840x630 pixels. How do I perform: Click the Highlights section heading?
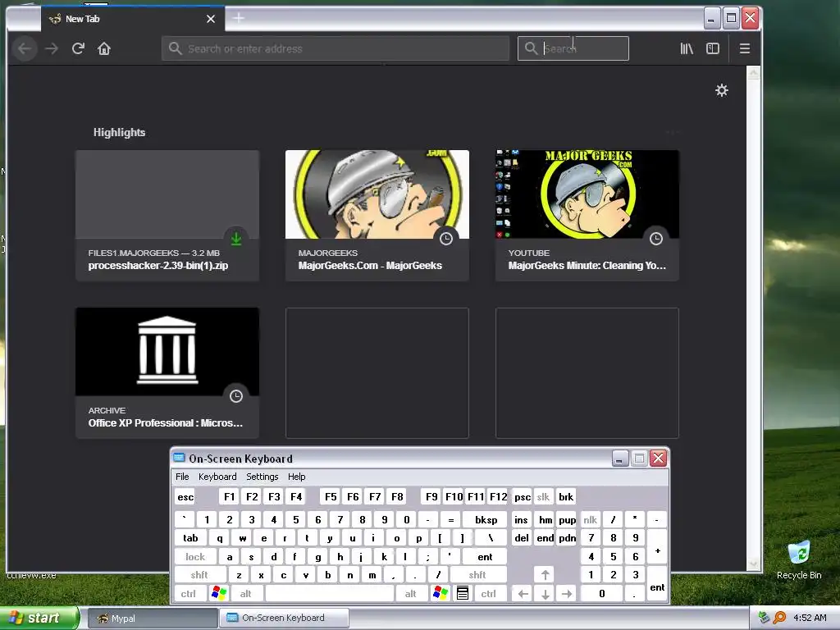(x=119, y=132)
